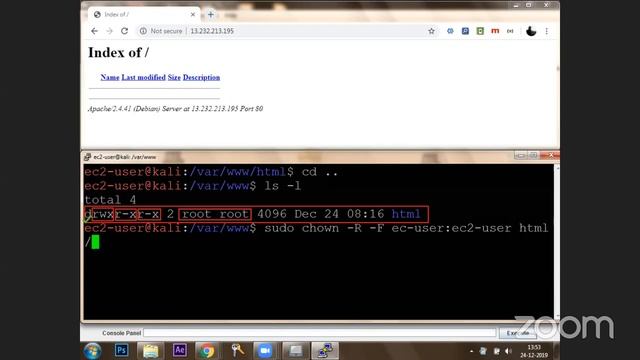Image resolution: width=640 pixels, height=360 pixels.
Task: Open the laptop icon app in taskbar
Action: pos(295,351)
